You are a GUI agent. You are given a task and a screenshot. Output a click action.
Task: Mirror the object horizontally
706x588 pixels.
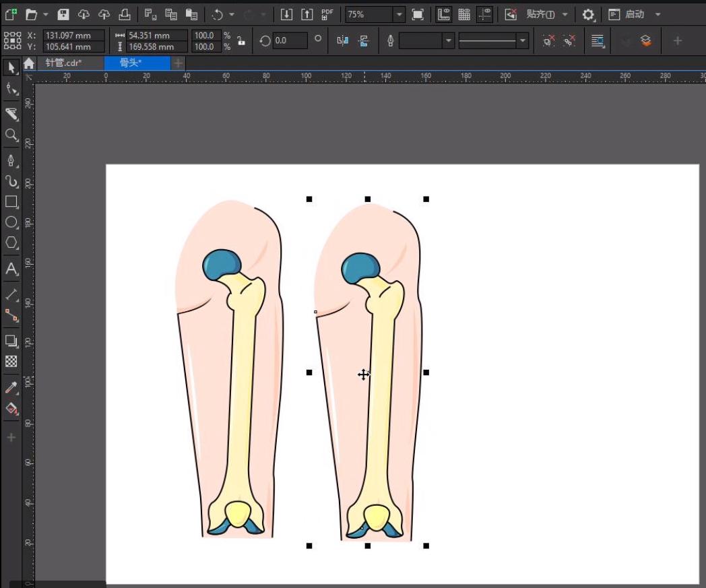click(343, 41)
